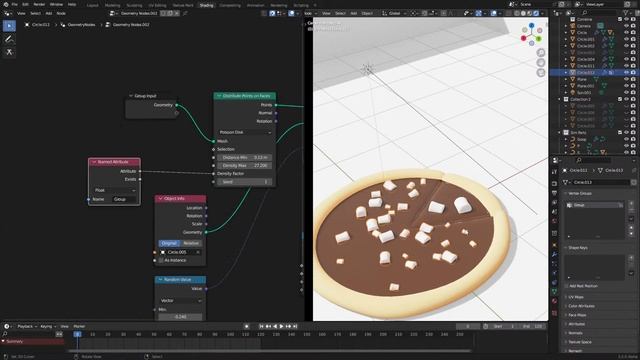Open the World properties tab

pyautogui.click(x=554, y=221)
